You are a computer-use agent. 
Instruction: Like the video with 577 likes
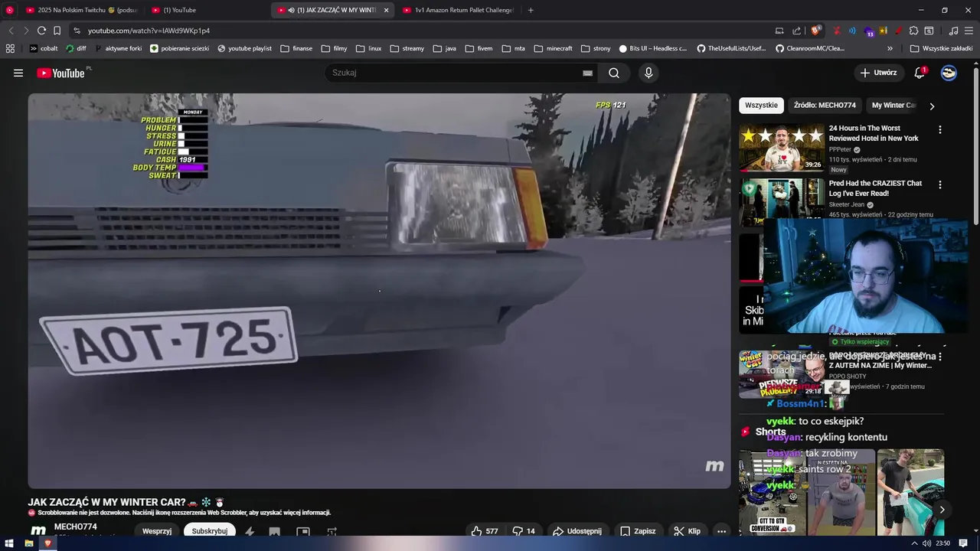(x=485, y=531)
